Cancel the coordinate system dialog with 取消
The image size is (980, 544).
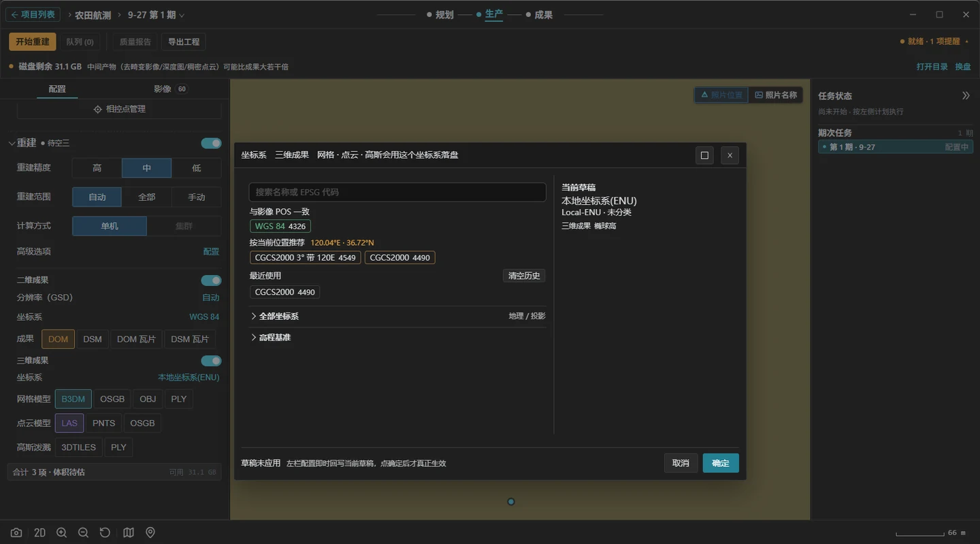click(x=681, y=463)
